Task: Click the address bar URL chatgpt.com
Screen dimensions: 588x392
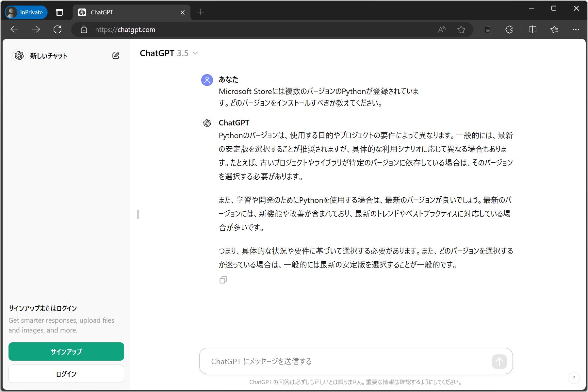Action: point(125,30)
